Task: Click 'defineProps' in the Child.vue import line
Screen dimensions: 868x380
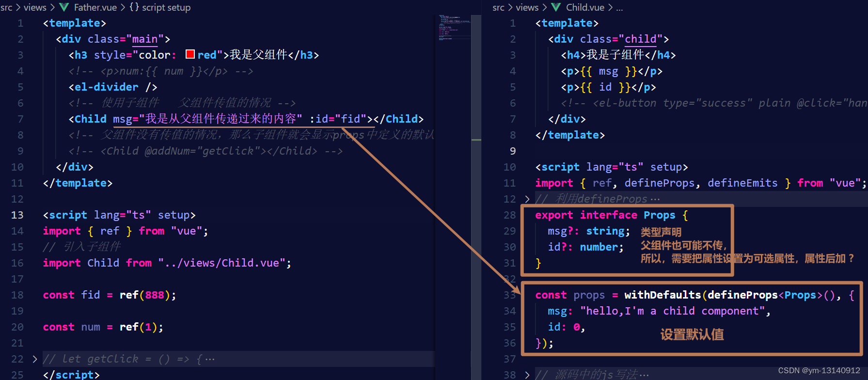Action: pyautogui.click(x=659, y=183)
